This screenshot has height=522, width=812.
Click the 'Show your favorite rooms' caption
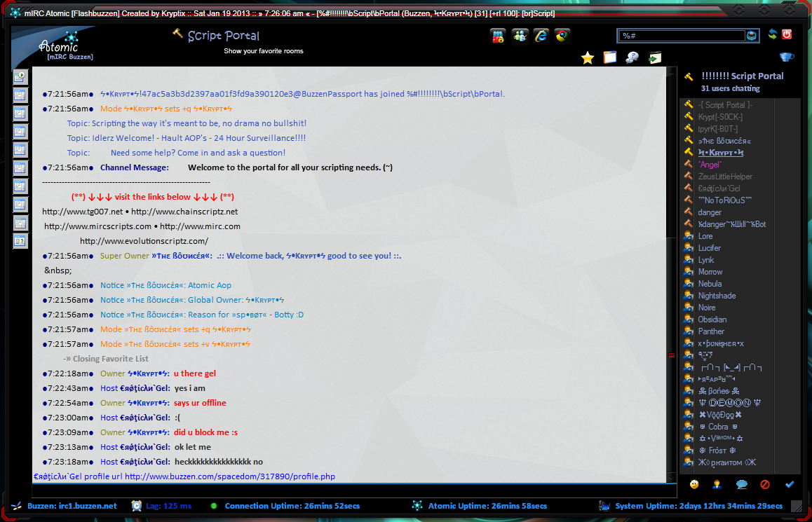click(264, 50)
